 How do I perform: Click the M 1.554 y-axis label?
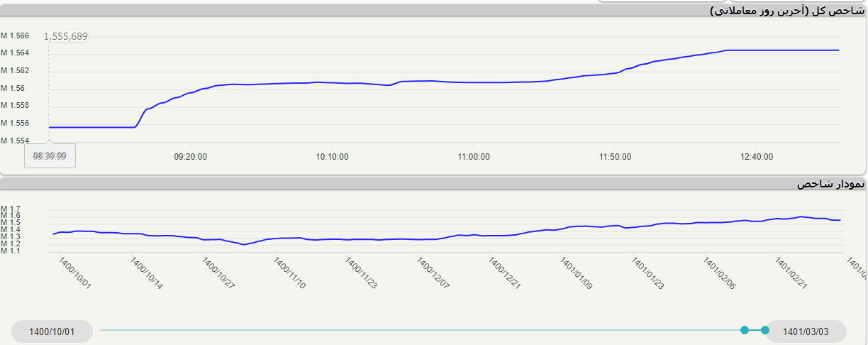(x=15, y=141)
